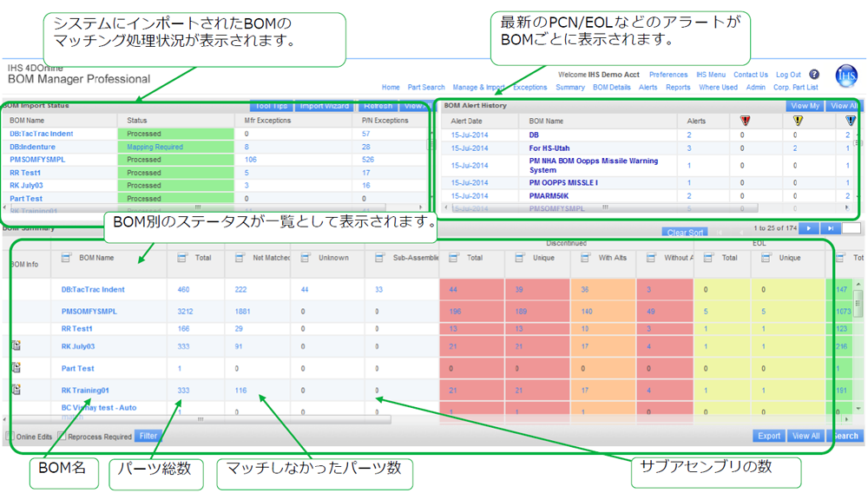Click View All in BOM Alert History
The width and height of the screenshot is (868, 493).
pos(843,106)
